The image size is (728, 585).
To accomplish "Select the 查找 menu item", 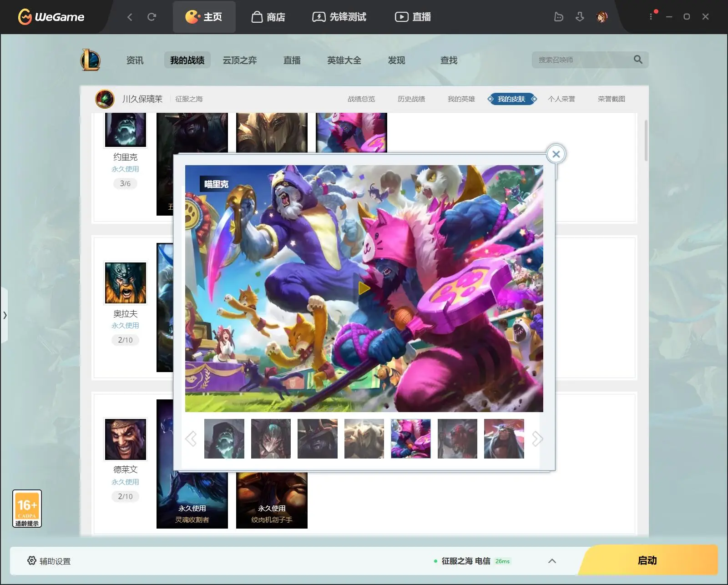I will click(x=449, y=60).
